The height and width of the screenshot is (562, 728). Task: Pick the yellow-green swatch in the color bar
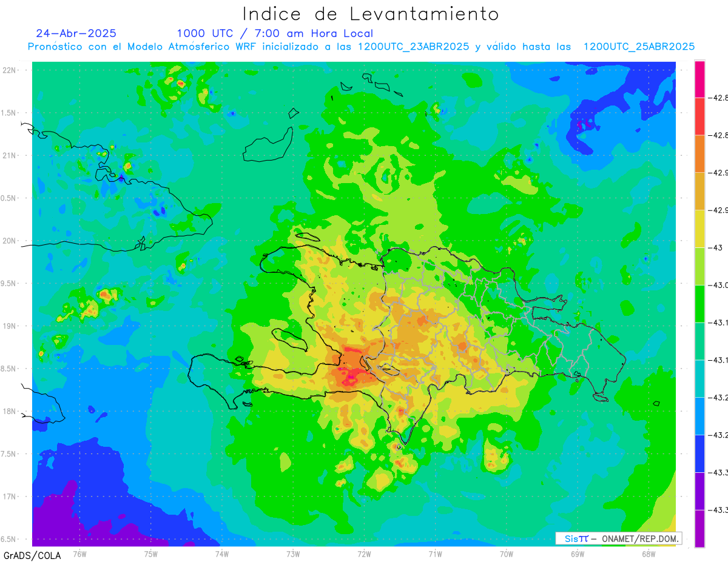coord(699,266)
